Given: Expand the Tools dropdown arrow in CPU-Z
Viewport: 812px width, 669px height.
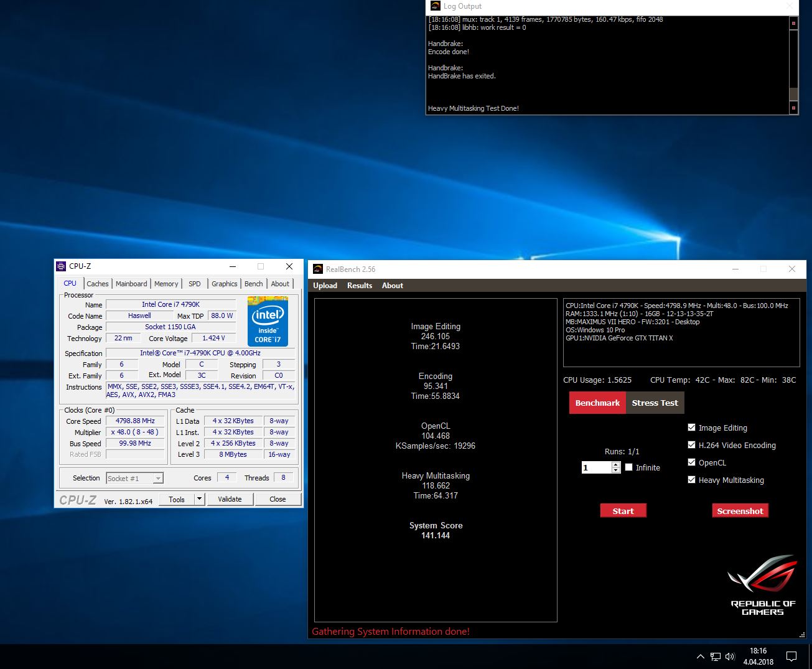Looking at the screenshot, I should (x=199, y=499).
